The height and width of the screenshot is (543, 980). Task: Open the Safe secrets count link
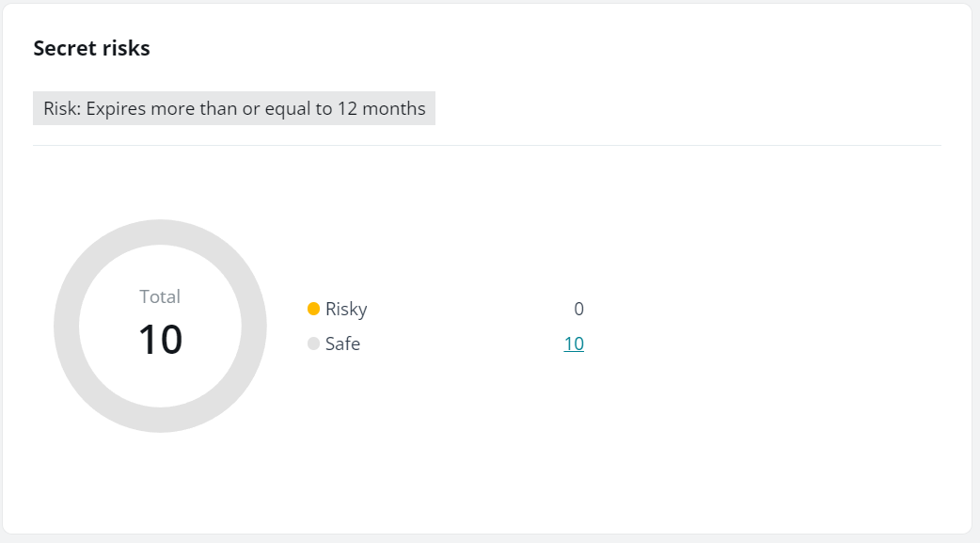(x=574, y=344)
